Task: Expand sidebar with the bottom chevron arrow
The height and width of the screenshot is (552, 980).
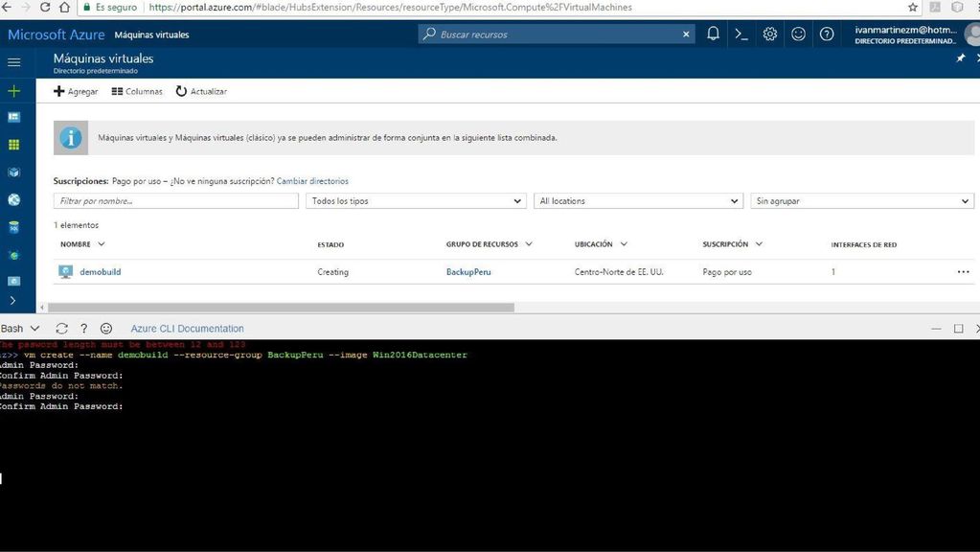Action: click(12, 300)
